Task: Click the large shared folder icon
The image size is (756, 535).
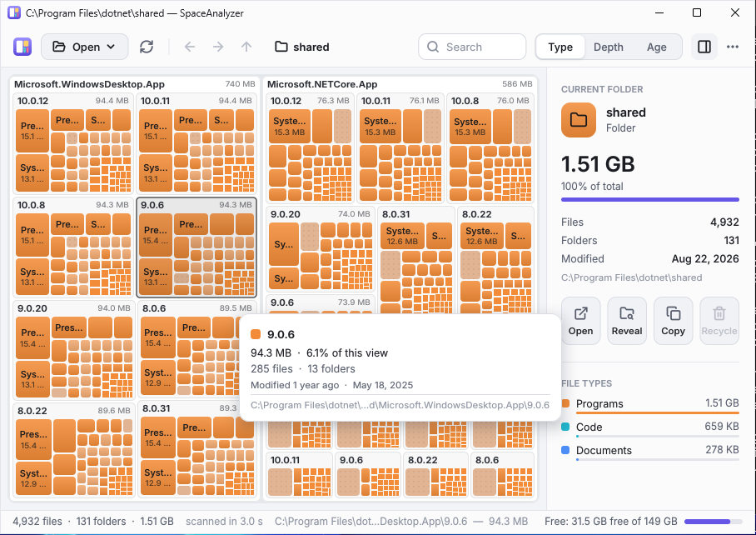Action: (579, 120)
